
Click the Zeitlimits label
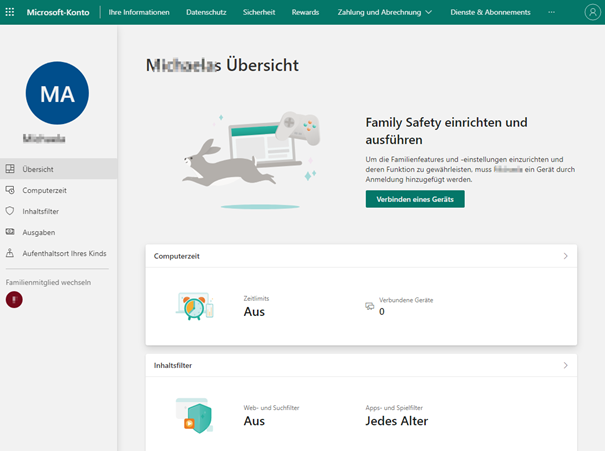coord(256,298)
